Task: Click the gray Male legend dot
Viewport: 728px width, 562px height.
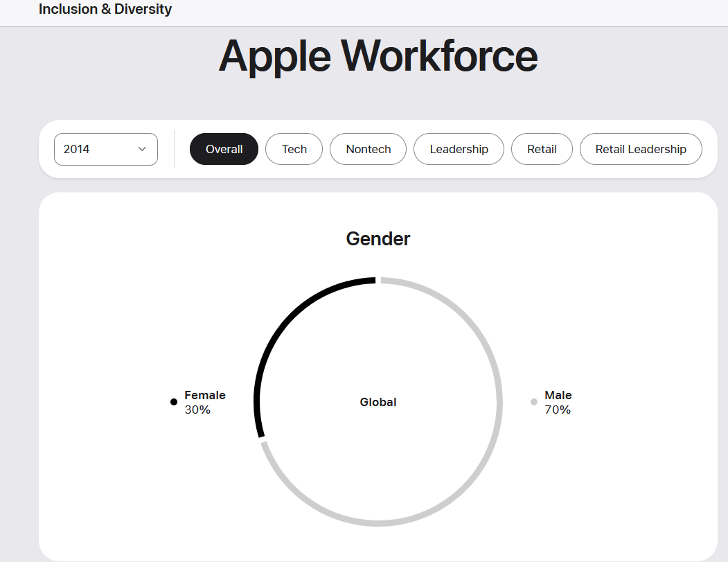Action: tap(534, 402)
